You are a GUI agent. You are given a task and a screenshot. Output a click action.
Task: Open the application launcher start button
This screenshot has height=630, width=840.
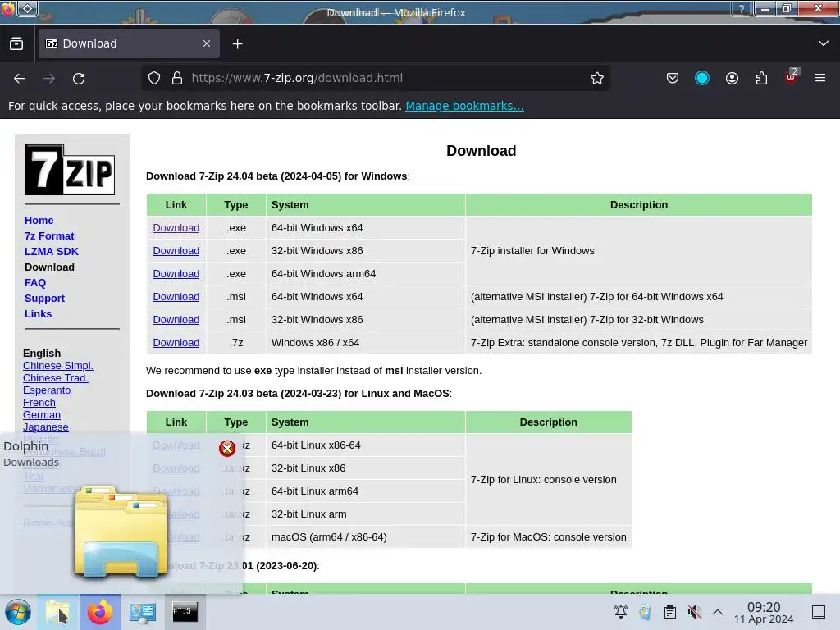click(x=18, y=612)
